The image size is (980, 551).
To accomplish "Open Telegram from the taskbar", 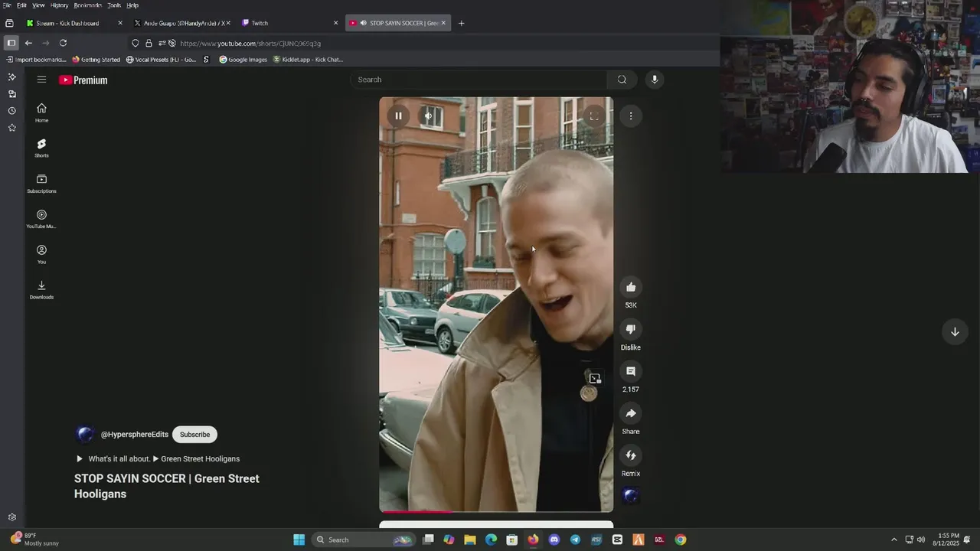I will tap(575, 540).
